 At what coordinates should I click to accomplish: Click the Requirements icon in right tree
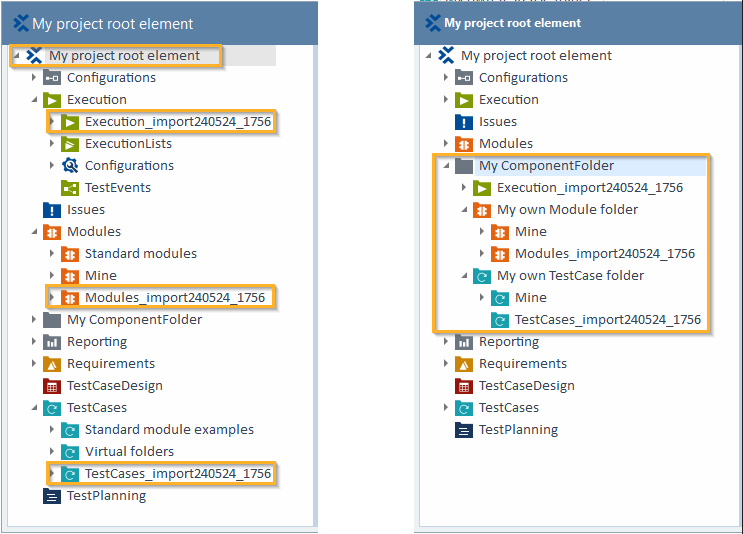tap(463, 364)
